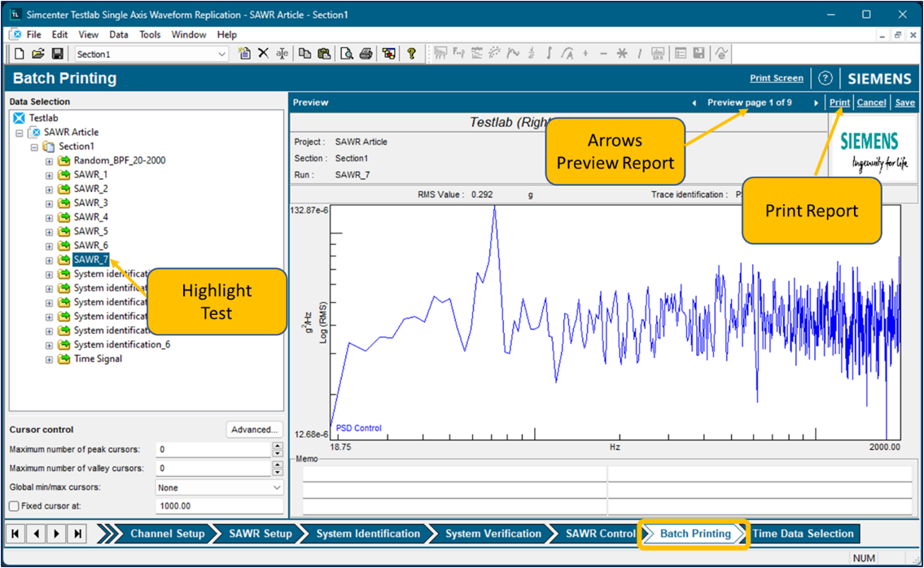This screenshot has height=568, width=924.
Task: Click the Open folder toolbar icon
Action: pyautogui.click(x=38, y=54)
